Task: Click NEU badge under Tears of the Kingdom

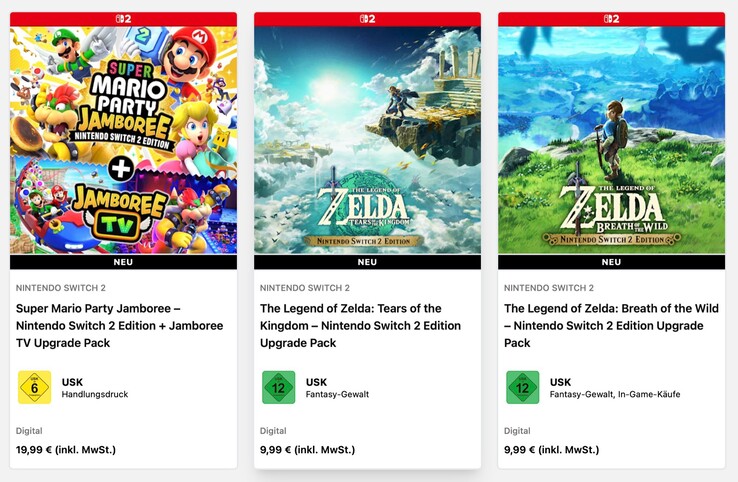Action: [367, 262]
